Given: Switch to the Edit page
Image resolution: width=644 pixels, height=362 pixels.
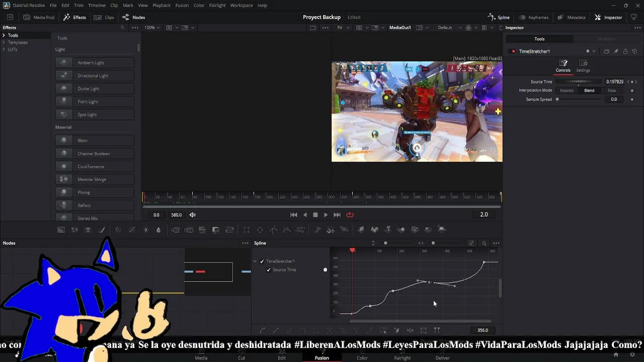Looking at the screenshot, I should pyautogui.click(x=282, y=357).
